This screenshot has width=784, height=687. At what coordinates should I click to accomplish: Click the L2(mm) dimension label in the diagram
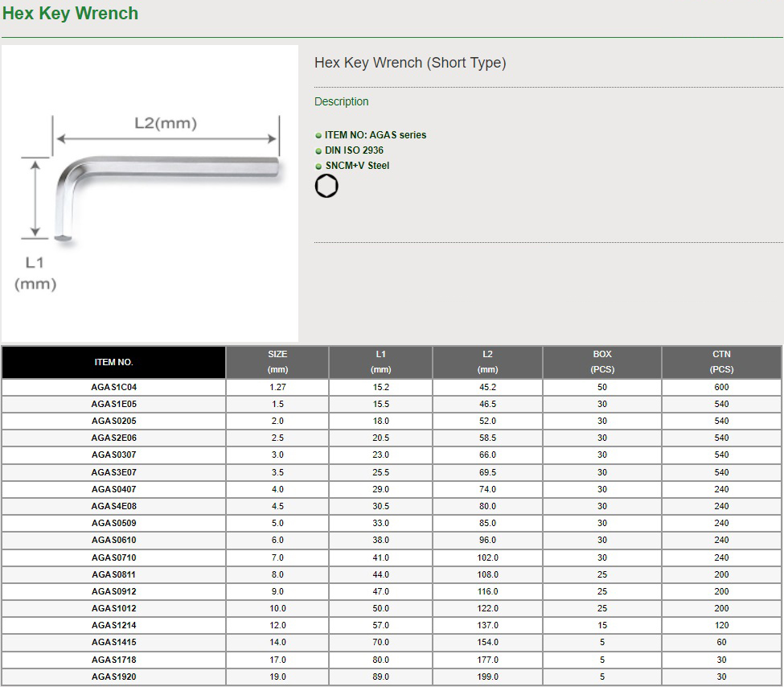pos(166,123)
